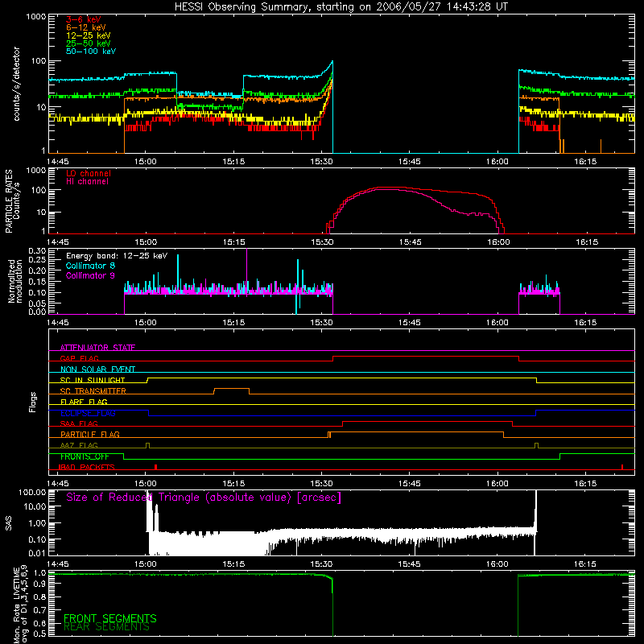Viewport: 644px width, 644px height.
Task: Click the REAR SEGMENTS legend label
Action: (106, 626)
